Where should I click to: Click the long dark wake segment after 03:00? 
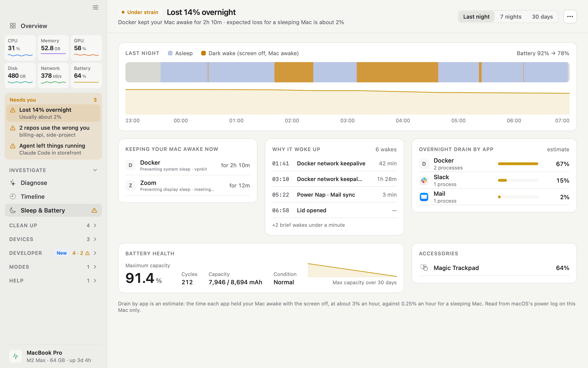(397, 72)
